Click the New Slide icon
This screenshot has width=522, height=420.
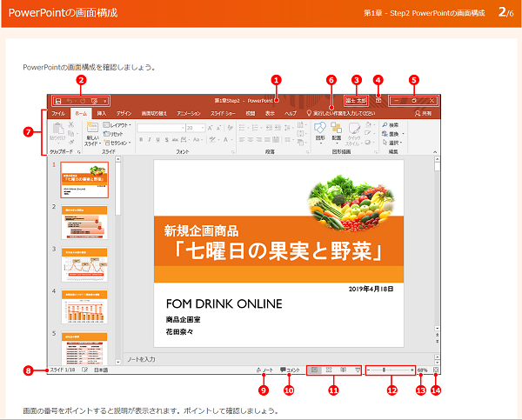click(x=92, y=128)
